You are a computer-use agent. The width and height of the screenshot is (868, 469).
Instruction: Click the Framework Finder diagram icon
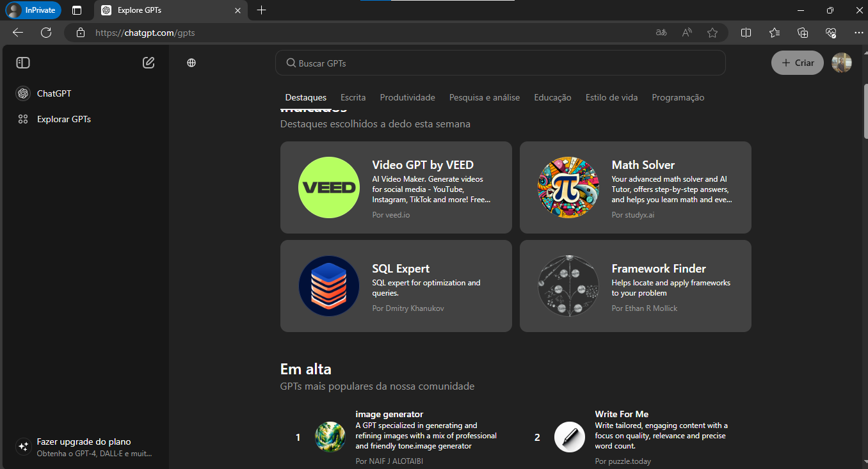[568, 286]
